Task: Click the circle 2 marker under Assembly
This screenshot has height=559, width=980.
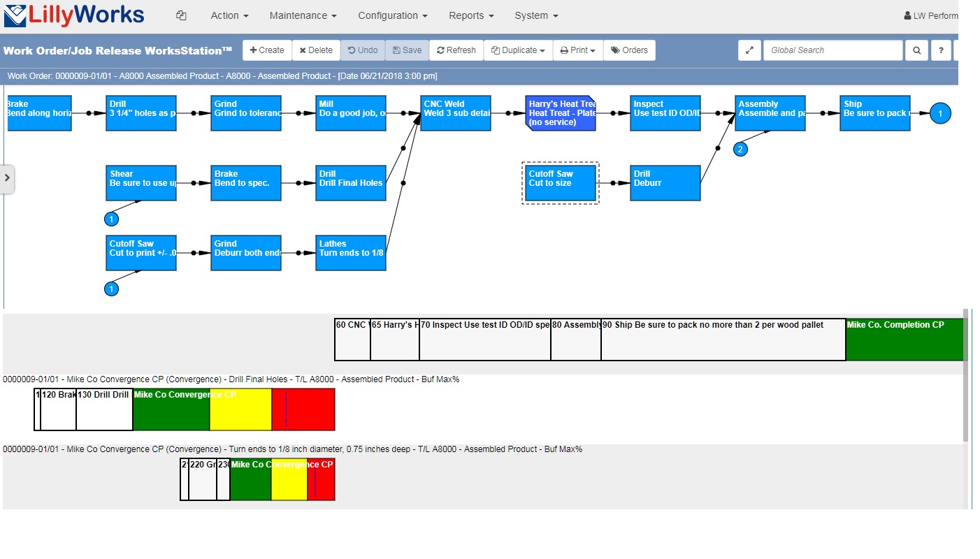Action: (x=740, y=149)
